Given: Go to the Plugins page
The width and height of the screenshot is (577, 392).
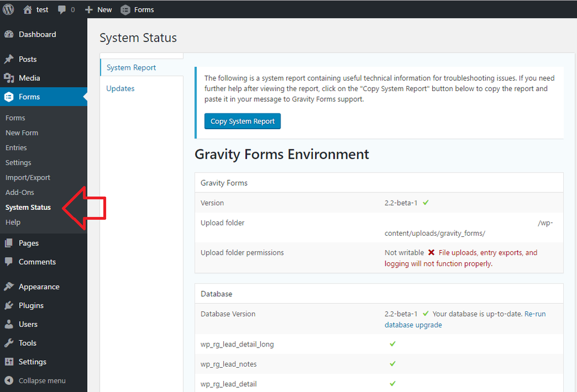Looking at the screenshot, I should 31,306.
